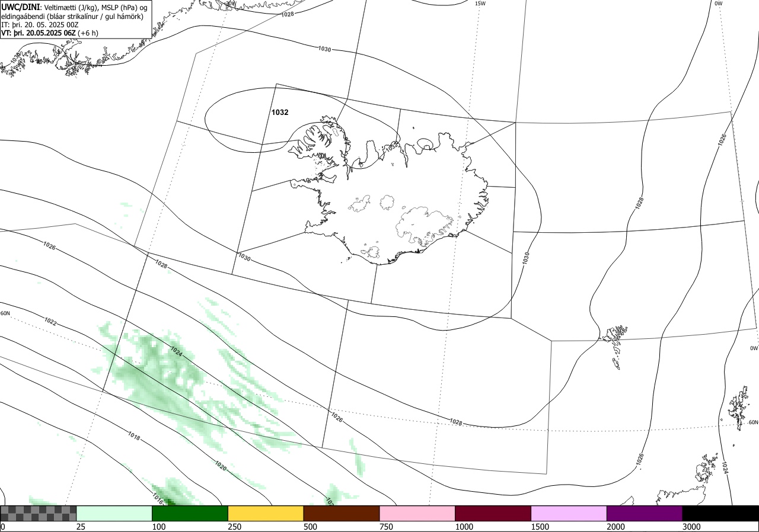Click the IT: þri. 20. 05. 2025 00Z line
This screenshot has height=532, width=759.
point(40,25)
